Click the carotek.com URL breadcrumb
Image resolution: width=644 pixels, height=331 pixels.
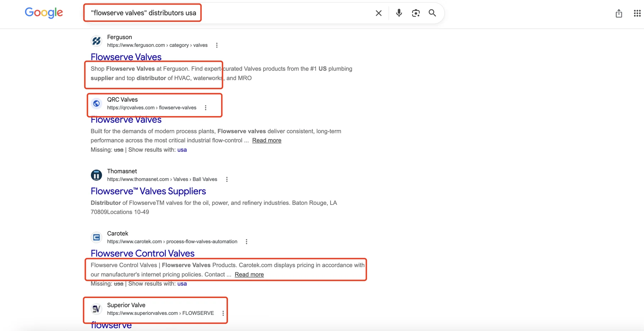pos(172,241)
